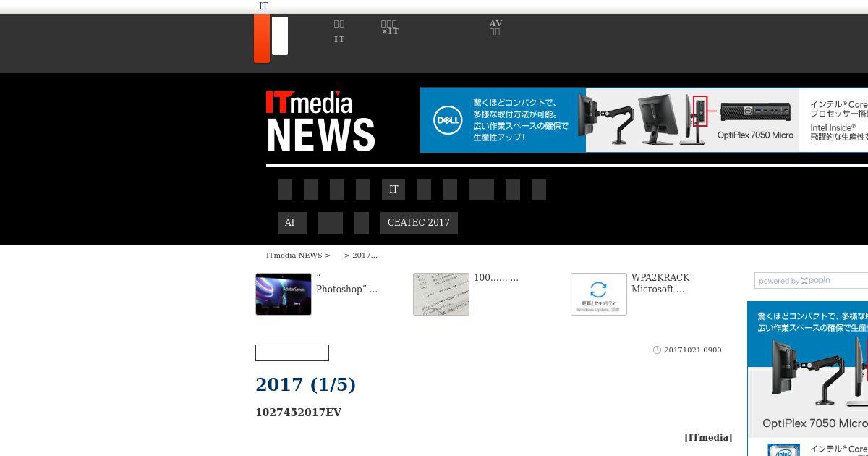Open the "WPA2KRACK Microsoft" article link

click(x=660, y=284)
